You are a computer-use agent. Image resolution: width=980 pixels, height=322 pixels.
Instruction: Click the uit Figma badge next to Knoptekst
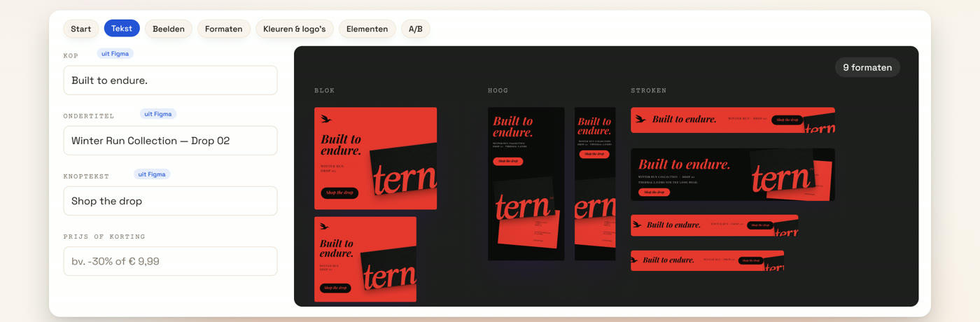(152, 174)
